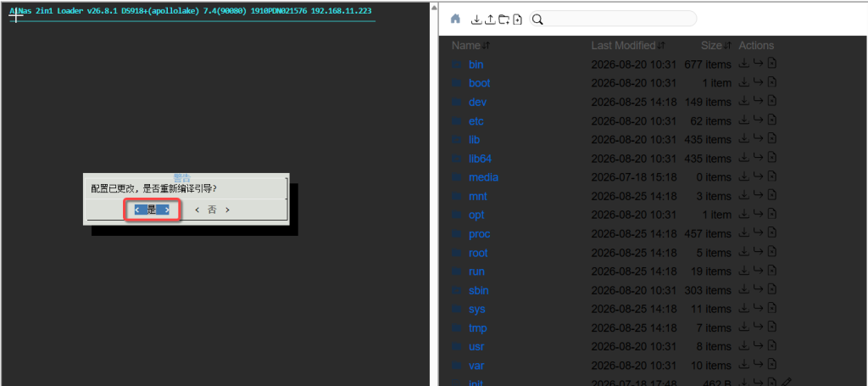Screen dimensions: 868x386
Task: Sort files by the Name column
Action: point(470,46)
